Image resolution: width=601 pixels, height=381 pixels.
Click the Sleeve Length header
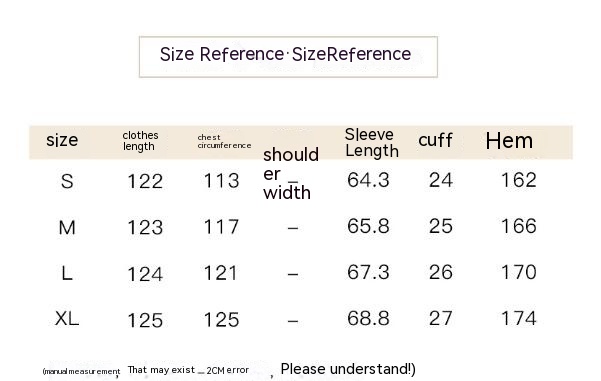[x=372, y=143]
